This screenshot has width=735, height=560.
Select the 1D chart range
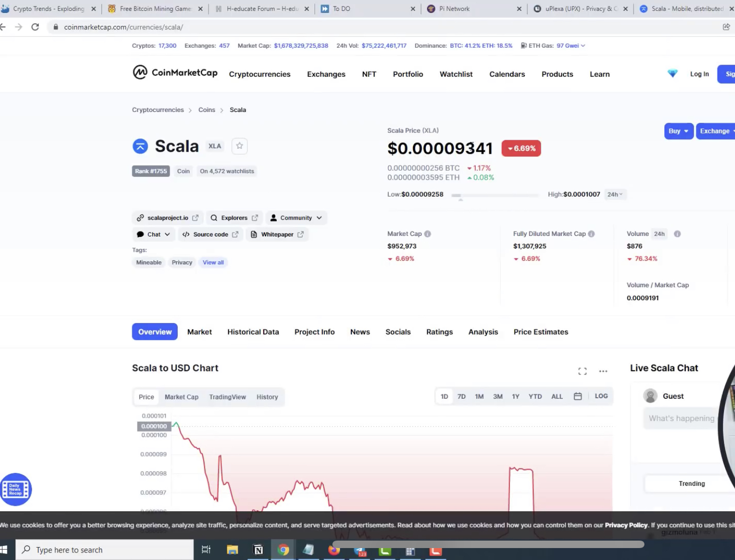(x=444, y=397)
